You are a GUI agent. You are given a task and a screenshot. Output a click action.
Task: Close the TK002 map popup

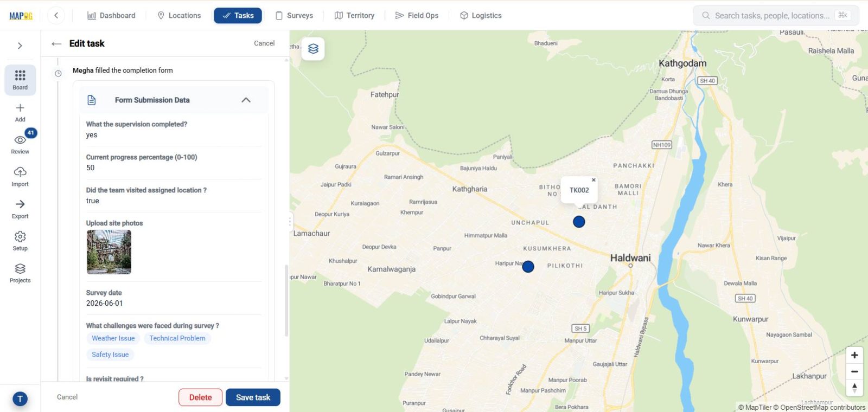(593, 180)
